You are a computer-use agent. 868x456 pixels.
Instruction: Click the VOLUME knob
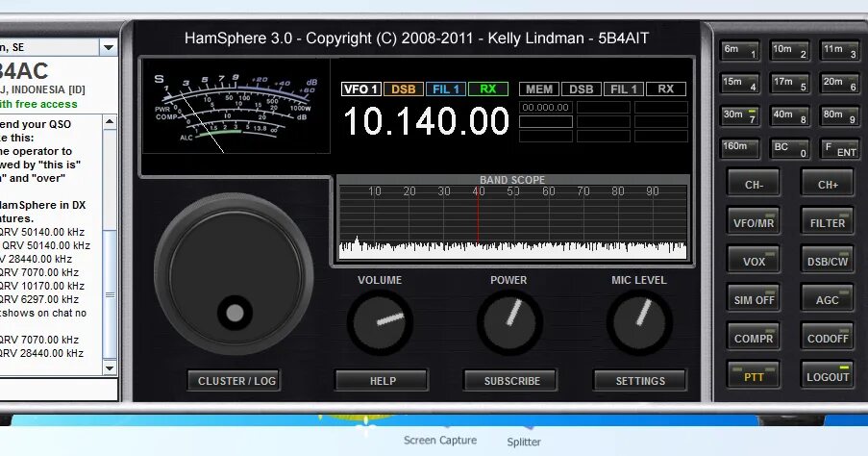tap(381, 322)
